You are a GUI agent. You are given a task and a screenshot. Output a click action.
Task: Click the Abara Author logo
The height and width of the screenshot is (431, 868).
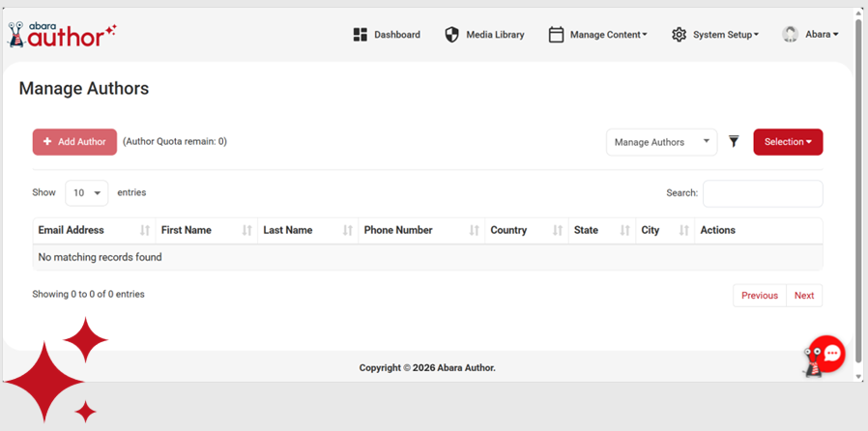62,35
